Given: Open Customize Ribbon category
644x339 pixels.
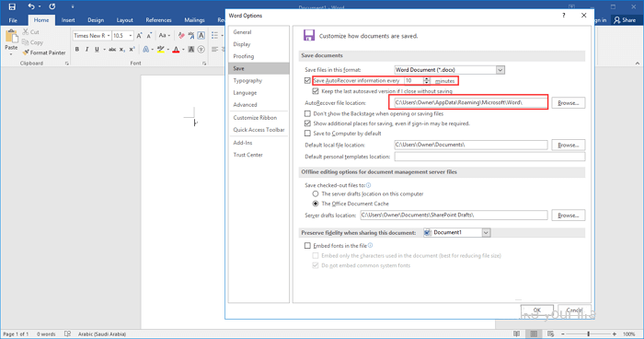Looking at the screenshot, I should click(x=255, y=118).
